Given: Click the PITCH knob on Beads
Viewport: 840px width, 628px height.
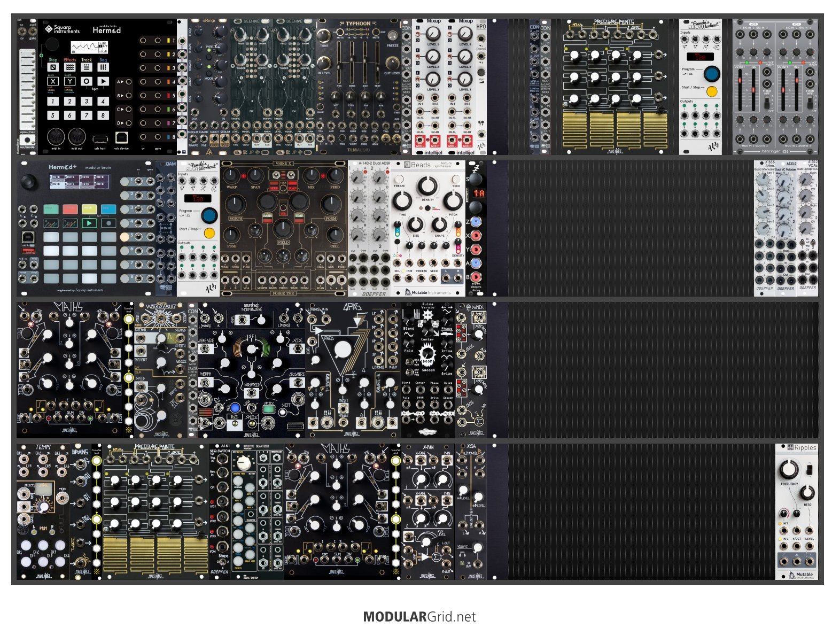Looking at the screenshot, I should pyautogui.click(x=453, y=201).
